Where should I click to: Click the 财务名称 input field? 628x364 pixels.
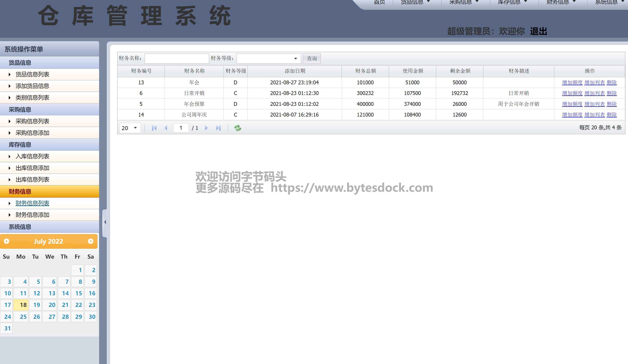177,59
